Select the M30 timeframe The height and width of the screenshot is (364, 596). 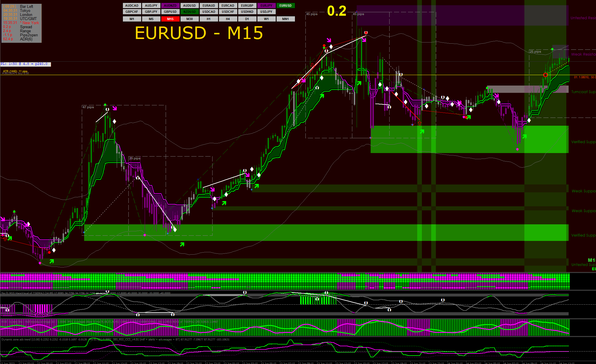[190, 19]
